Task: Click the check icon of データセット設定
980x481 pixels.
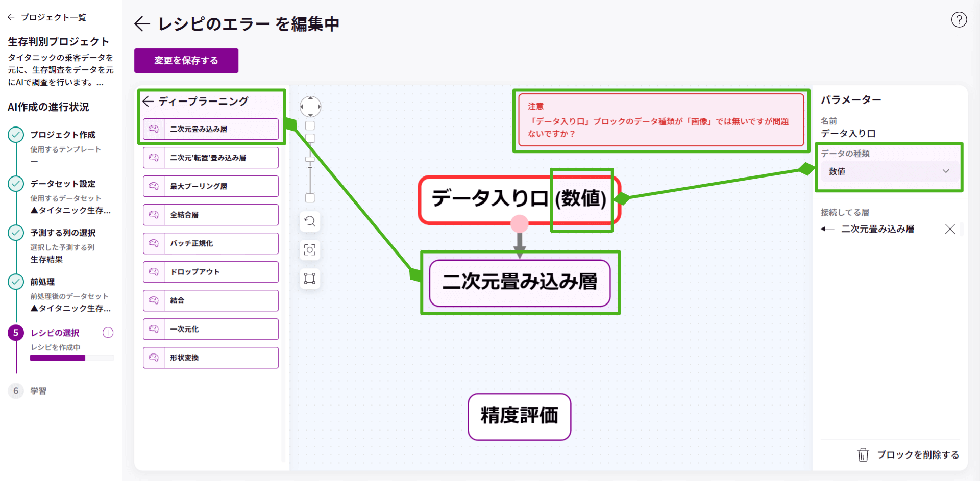Action: 16,184
